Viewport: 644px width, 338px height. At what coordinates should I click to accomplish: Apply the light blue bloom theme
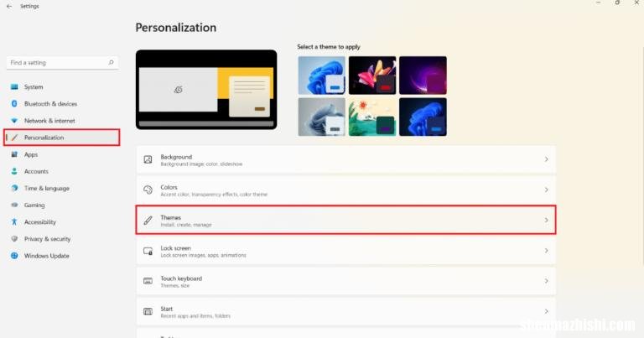[322, 75]
